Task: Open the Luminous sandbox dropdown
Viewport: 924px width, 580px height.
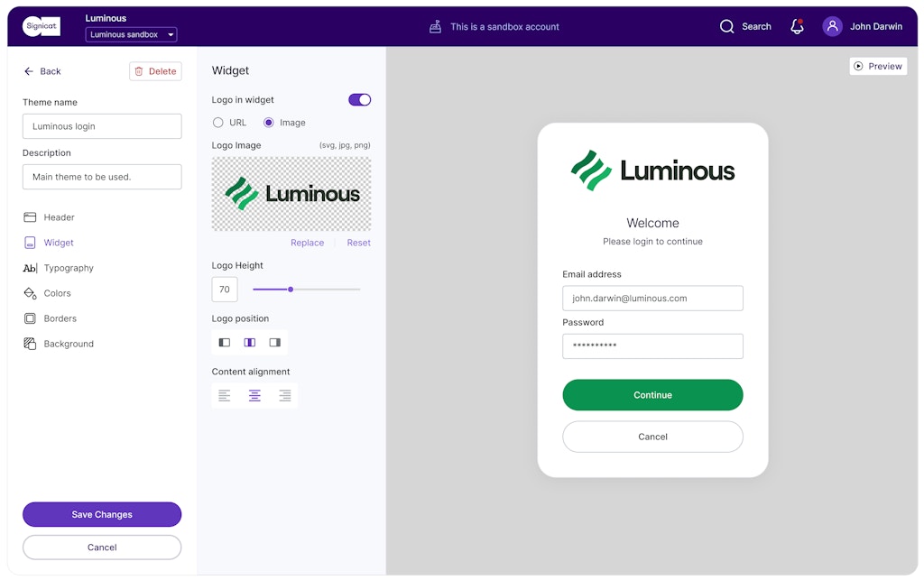Action: coord(132,35)
